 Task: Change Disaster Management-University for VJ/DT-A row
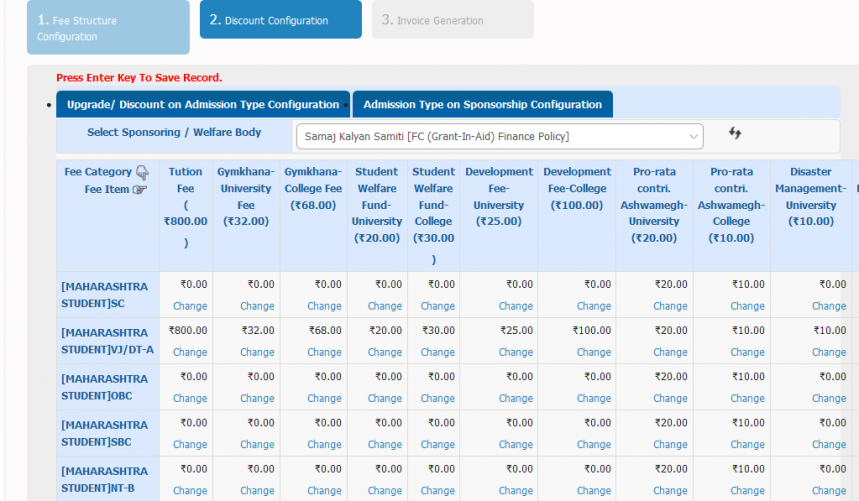coord(829,352)
